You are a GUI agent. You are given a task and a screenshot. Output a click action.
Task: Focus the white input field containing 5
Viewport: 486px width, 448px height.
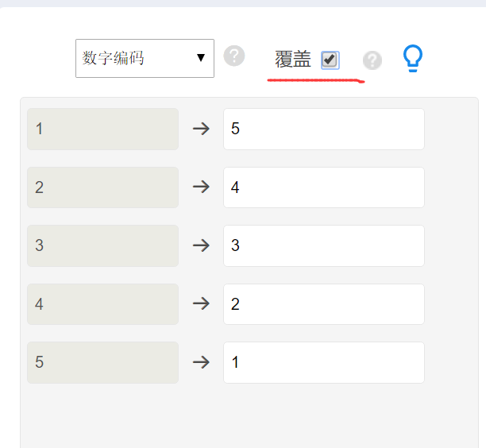pyautogui.click(x=323, y=129)
